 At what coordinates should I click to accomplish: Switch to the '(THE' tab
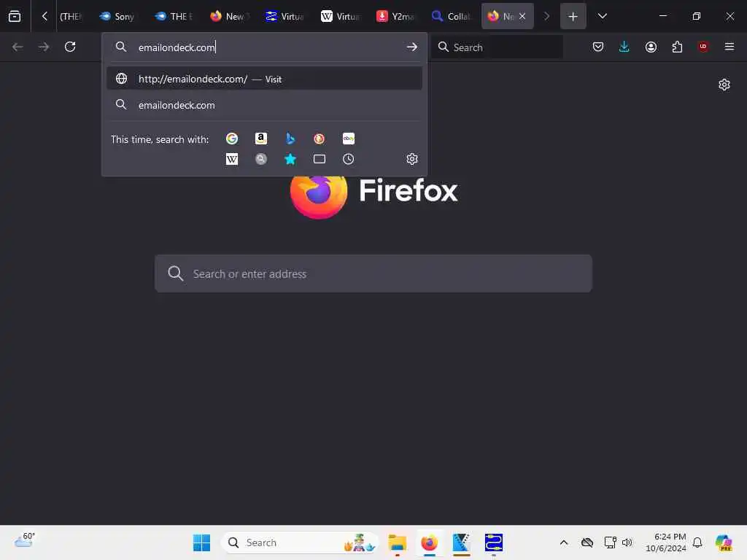[70, 16]
